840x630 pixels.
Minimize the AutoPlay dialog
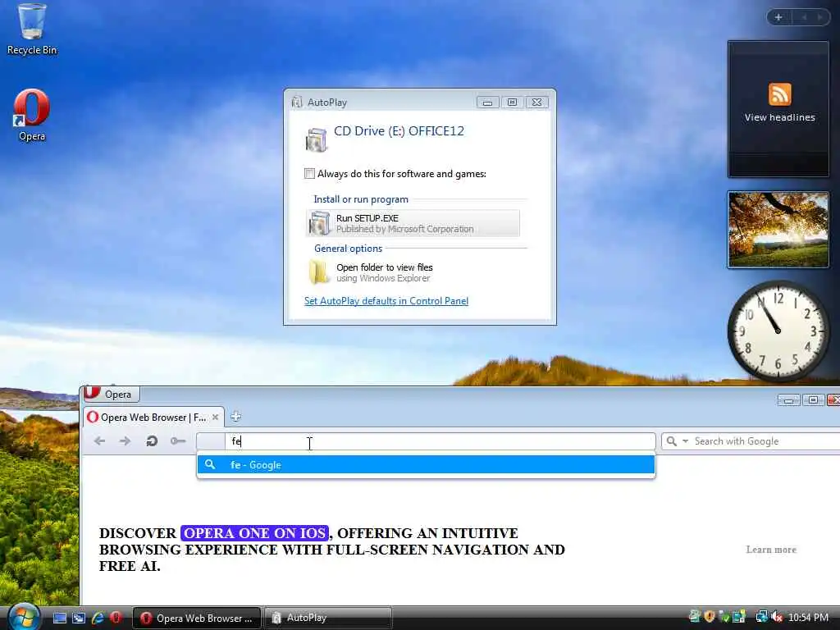click(x=487, y=103)
